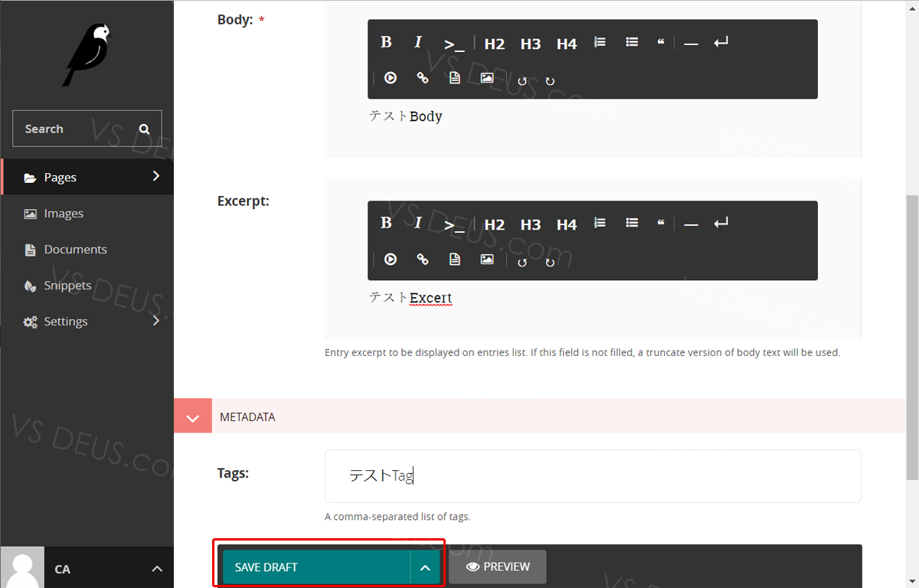Click into the Tags input field

(x=593, y=476)
